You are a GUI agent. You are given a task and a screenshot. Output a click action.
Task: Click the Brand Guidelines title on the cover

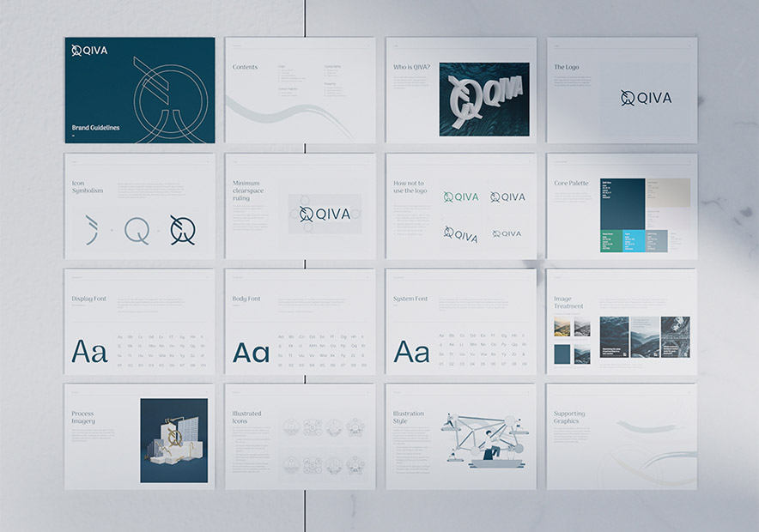(x=95, y=128)
